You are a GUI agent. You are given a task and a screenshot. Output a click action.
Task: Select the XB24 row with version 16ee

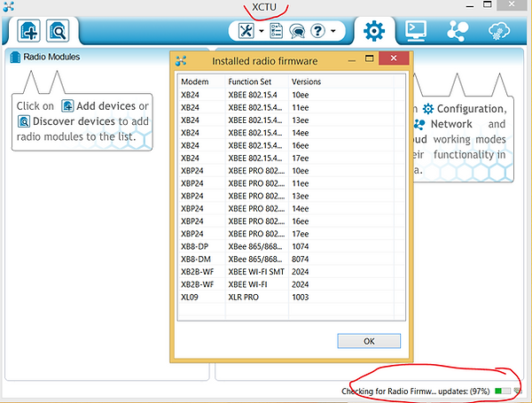click(291, 145)
